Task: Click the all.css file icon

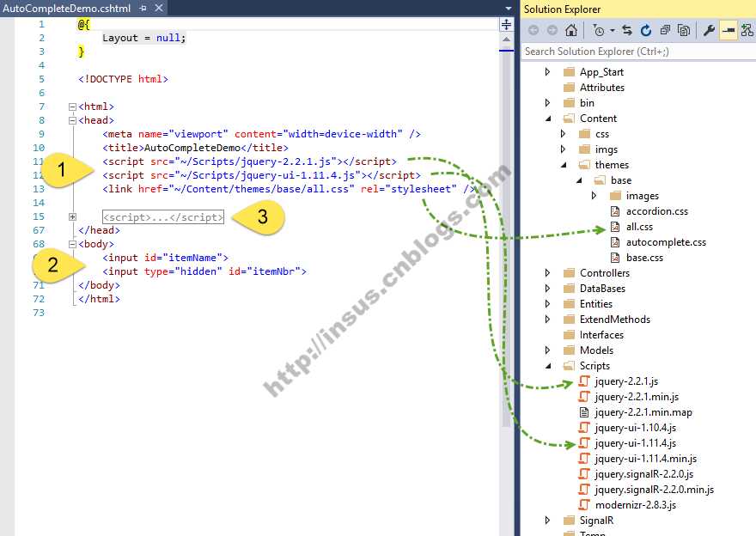Action: pyautogui.click(x=615, y=227)
